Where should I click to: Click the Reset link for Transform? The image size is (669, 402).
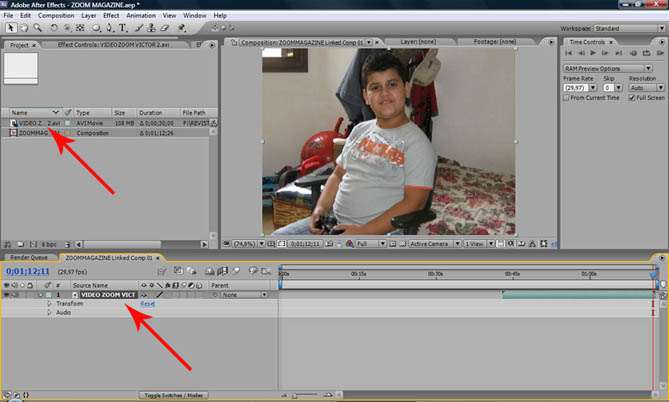pos(147,303)
